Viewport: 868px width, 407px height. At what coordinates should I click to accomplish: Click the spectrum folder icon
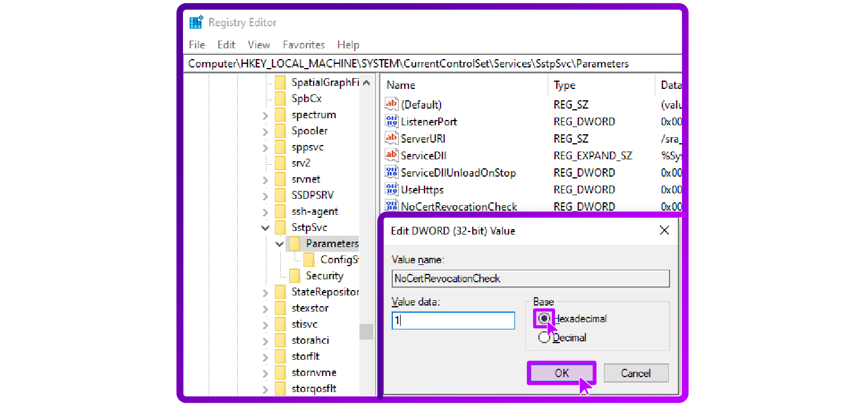(281, 115)
